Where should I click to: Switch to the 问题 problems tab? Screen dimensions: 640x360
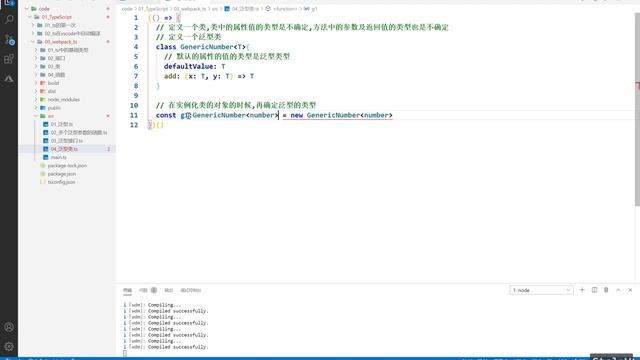click(x=143, y=290)
